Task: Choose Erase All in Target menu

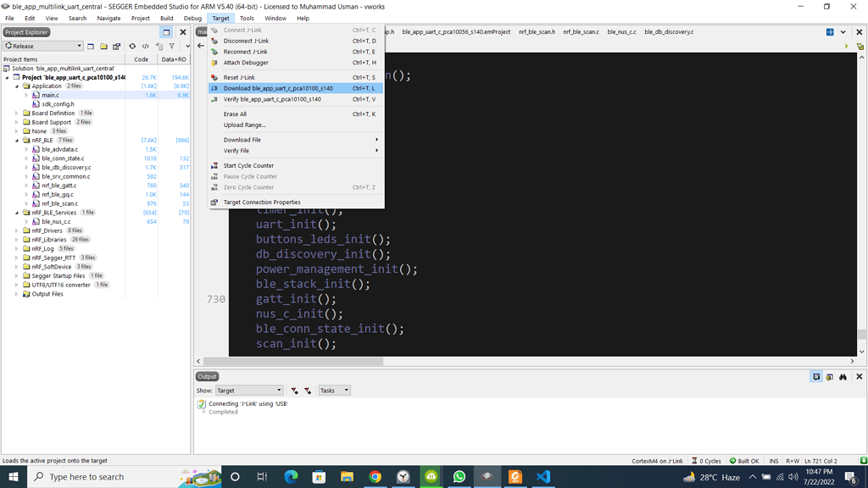Action: (x=235, y=114)
